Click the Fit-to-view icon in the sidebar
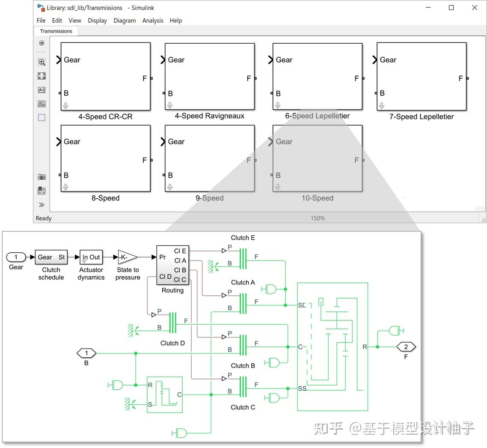The height and width of the screenshot is (448, 487). (x=41, y=76)
